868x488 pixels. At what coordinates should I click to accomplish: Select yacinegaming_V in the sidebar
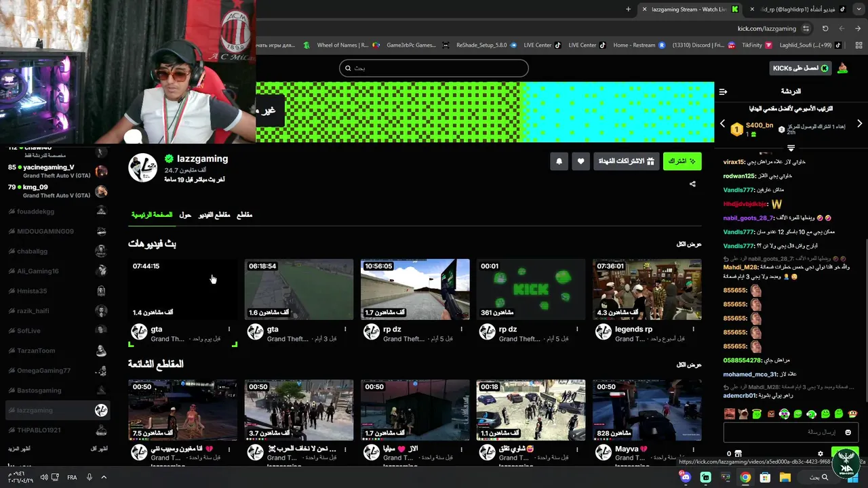click(x=57, y=171)
